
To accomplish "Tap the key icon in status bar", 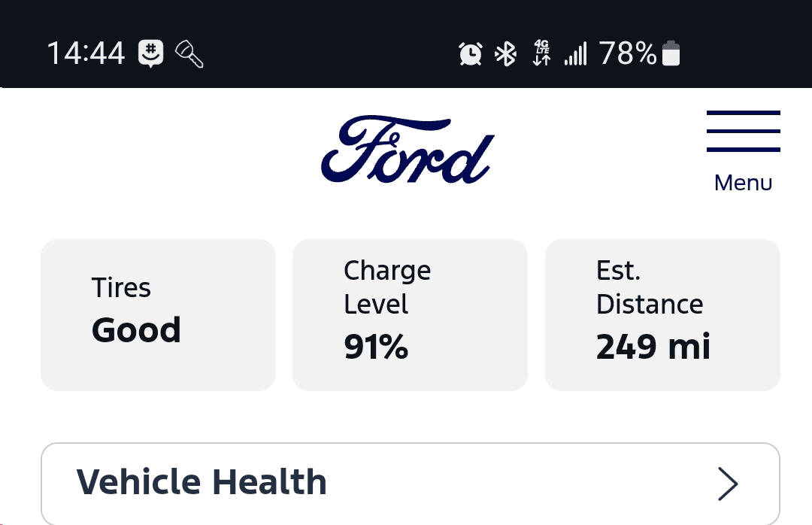I will pos(189,54).
